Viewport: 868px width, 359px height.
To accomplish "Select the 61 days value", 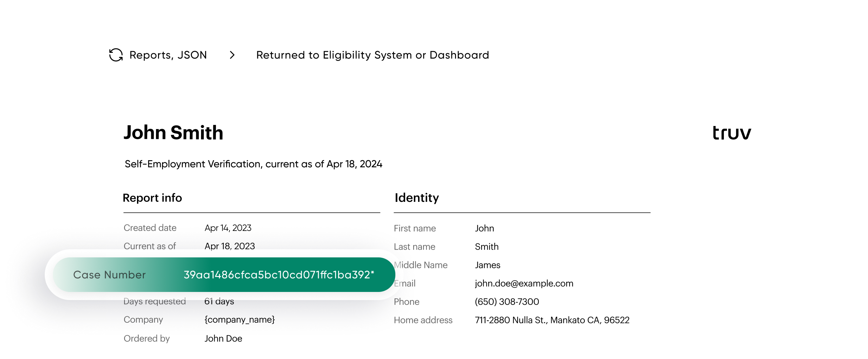I will click(219, 301).
